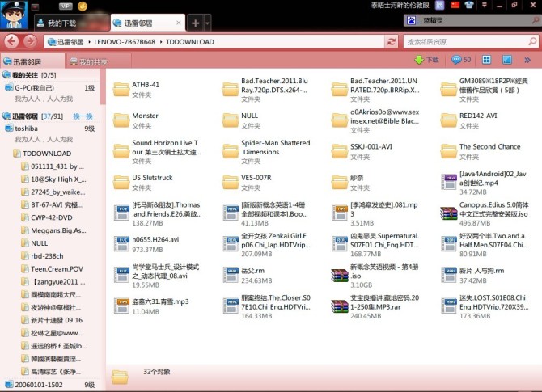Screen dimensions: 542x392
Task: Click the forward navigation arrow
Action: pyautogui.click(x=30, y=42)
